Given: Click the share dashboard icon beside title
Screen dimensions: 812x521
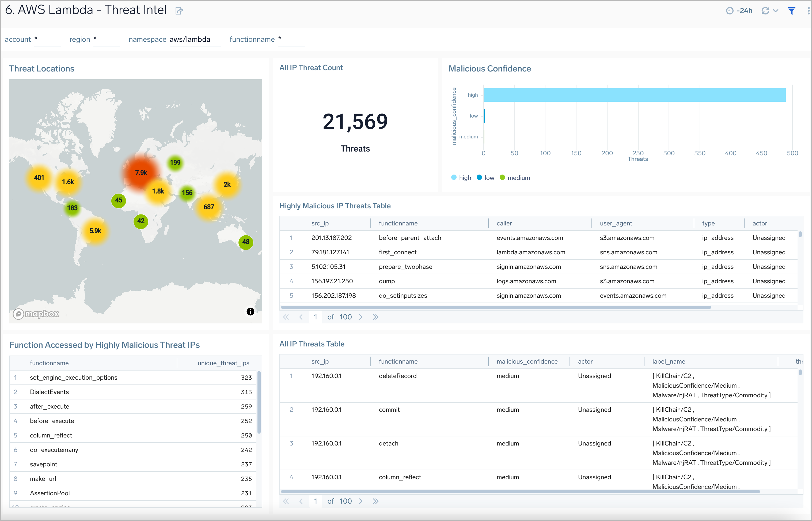Looking at the screenshot, I should [179, 11].
